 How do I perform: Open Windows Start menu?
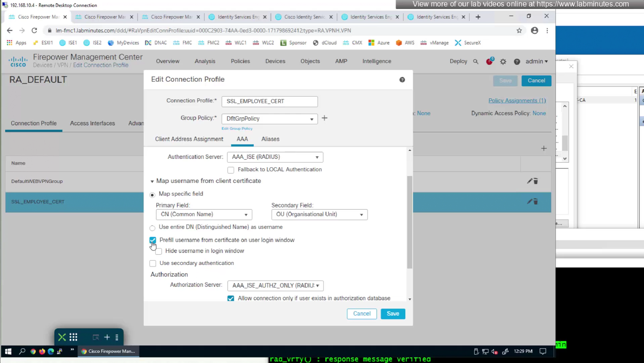coord(8,351)
